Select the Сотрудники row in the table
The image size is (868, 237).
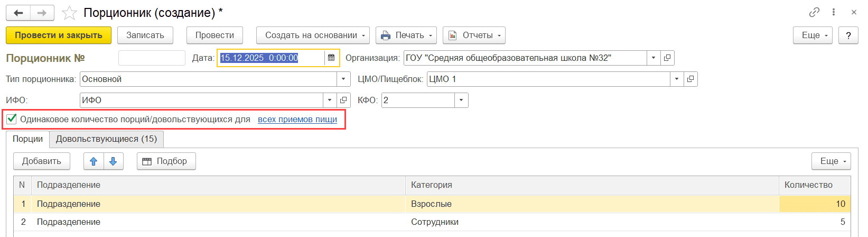[434, 222]
